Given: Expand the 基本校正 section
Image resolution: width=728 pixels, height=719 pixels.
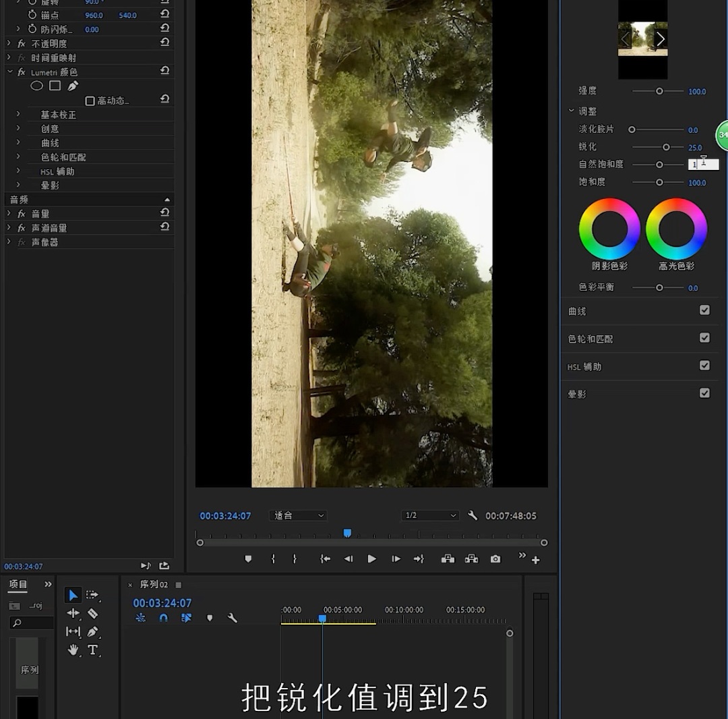Looking at the screenshot, I should [18, 114].
